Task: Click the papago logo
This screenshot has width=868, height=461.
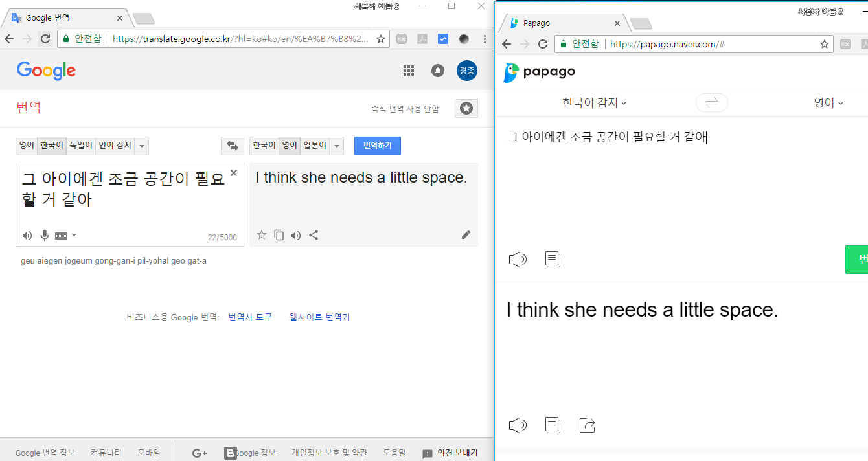Action: (540, 72)
